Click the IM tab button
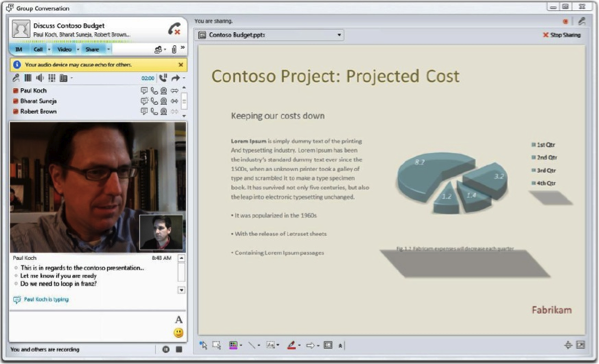The width and height of the screenshot is (599, 364). (x=19, y=49)
